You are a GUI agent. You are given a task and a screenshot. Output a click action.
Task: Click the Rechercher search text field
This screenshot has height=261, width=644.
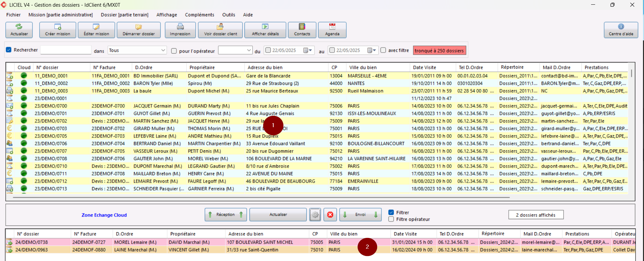pos(66,50)
